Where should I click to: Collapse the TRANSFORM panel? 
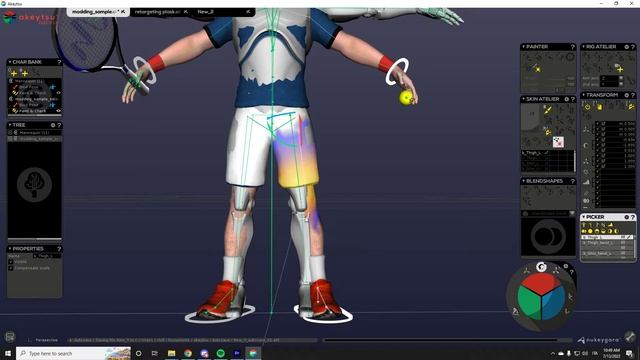[584, 95]
